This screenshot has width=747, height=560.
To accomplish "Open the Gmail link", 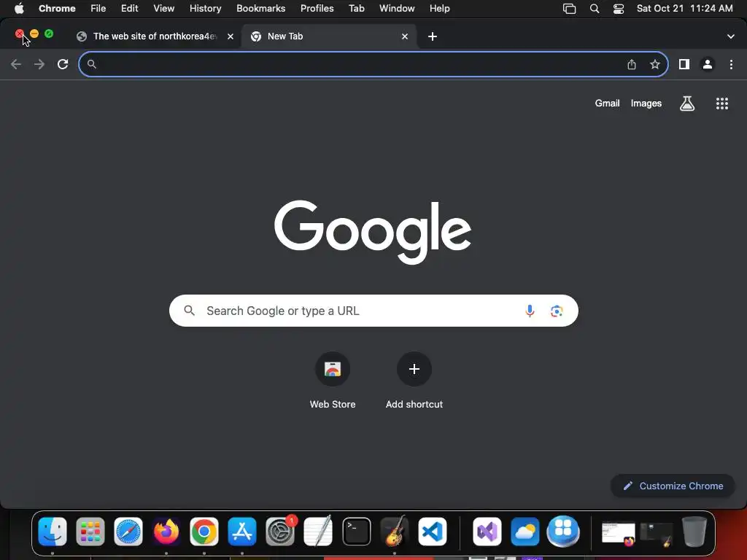I will [608, 104].
